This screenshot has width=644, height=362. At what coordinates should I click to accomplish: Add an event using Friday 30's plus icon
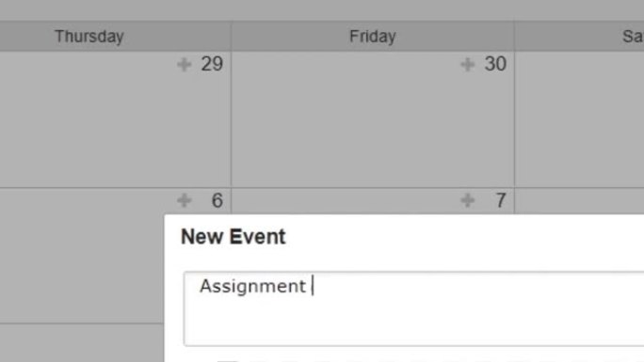tap(467, 64)
